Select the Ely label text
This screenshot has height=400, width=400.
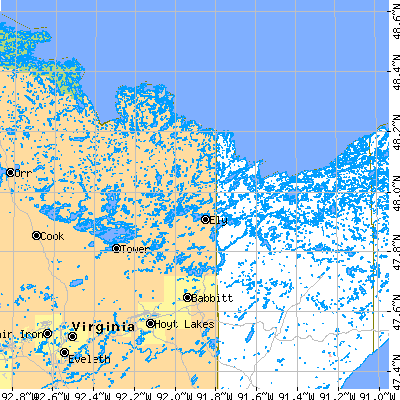pos(219,220)
